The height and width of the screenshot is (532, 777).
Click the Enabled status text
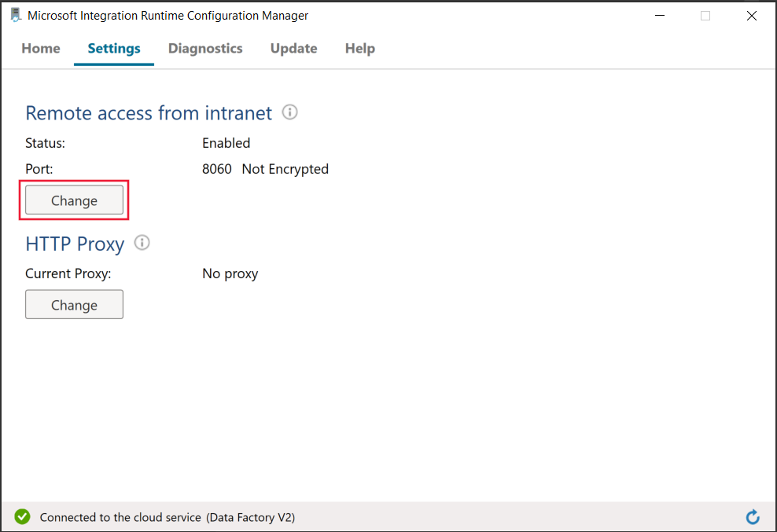(x=226, y=142)
